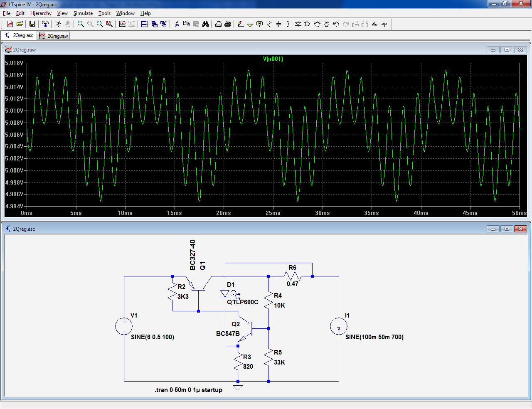The image size is (532, 409).
Task: Open the Find binoculars tool
Action: tap(205, 24)
